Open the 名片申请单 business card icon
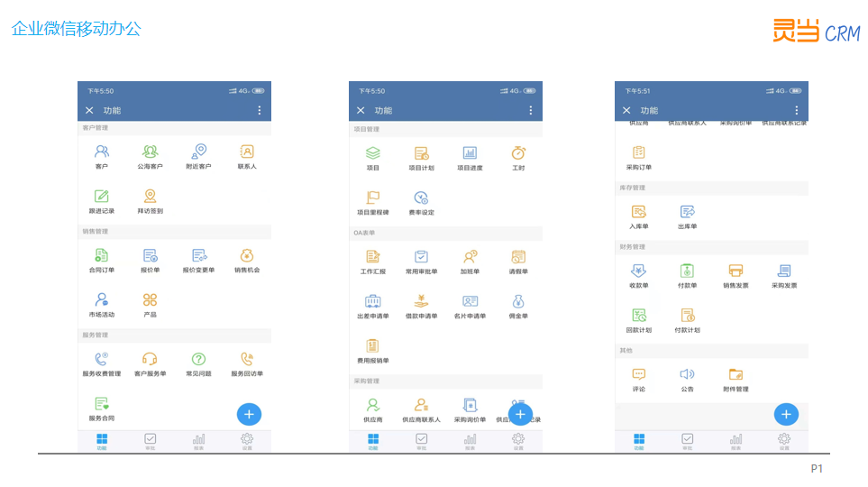This screenshot has height=487, width=868. point(470,301)
